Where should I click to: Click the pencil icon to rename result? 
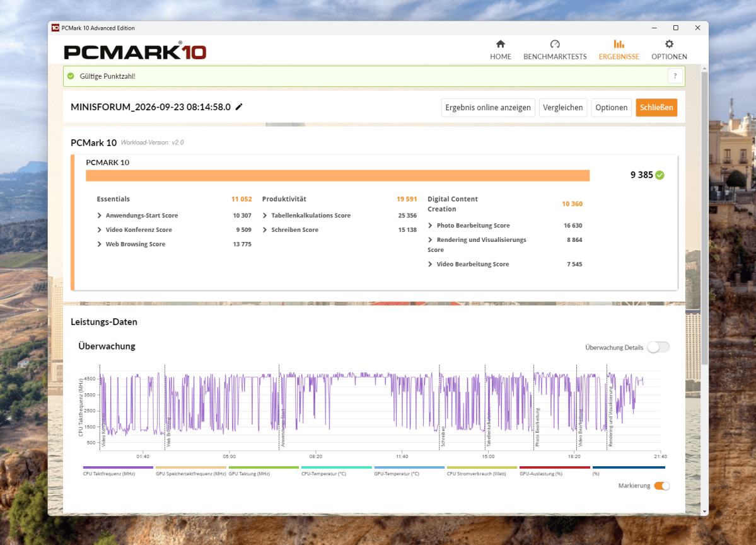click(x=239, y=107)
